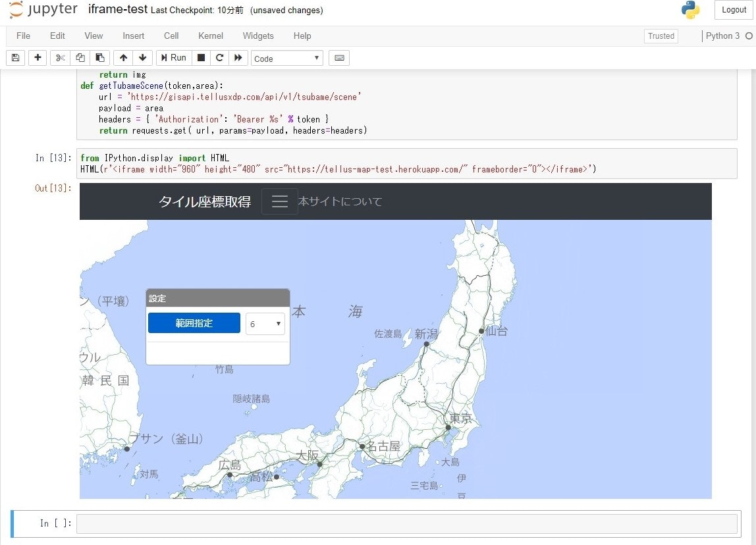
Task: Open the Edit menu
Action: coord(57,36)
